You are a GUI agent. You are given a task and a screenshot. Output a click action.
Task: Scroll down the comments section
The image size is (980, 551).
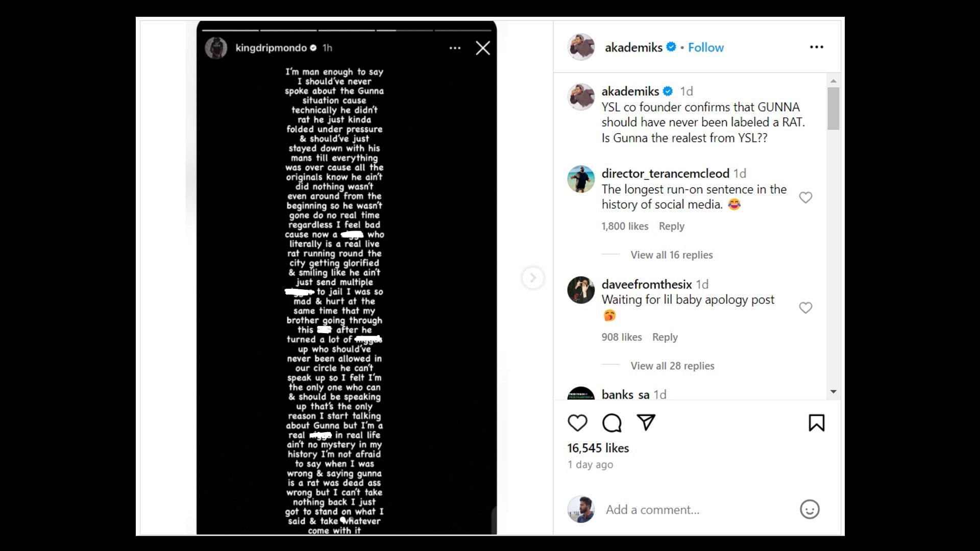pyautogui.click(x=835, y=391)
